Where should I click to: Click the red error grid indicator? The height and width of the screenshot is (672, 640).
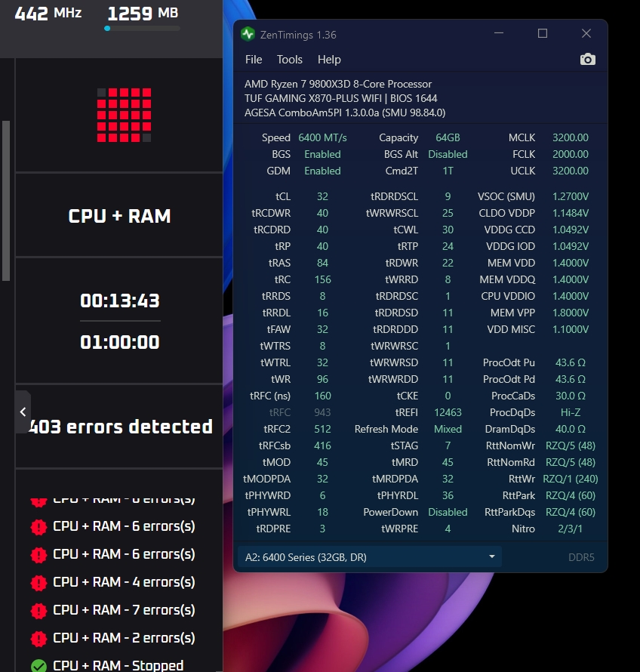(125, 115)
